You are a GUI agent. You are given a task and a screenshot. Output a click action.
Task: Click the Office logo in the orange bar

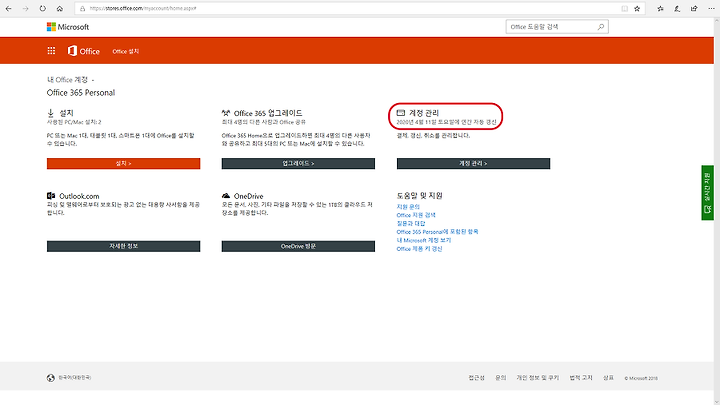coord(84,51)
